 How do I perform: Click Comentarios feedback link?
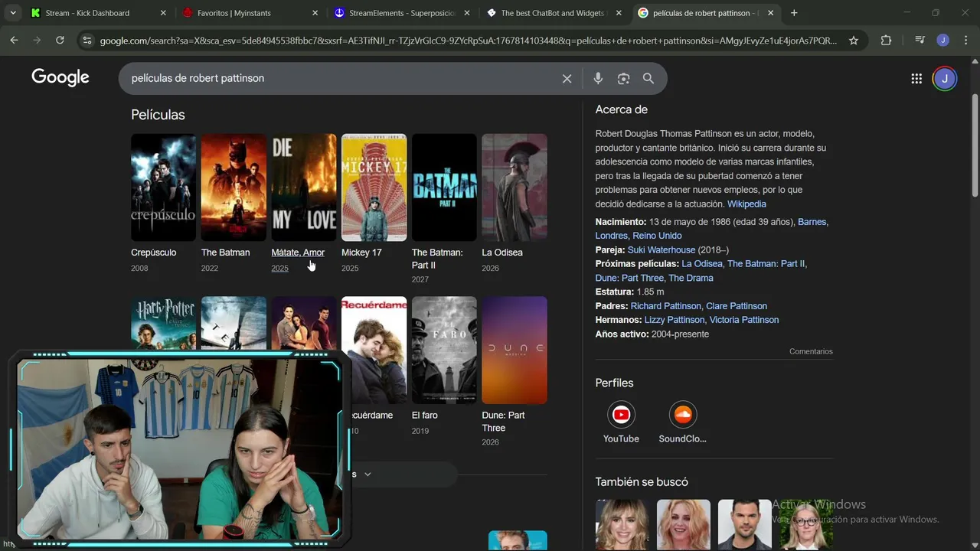(x=811, y=351)
